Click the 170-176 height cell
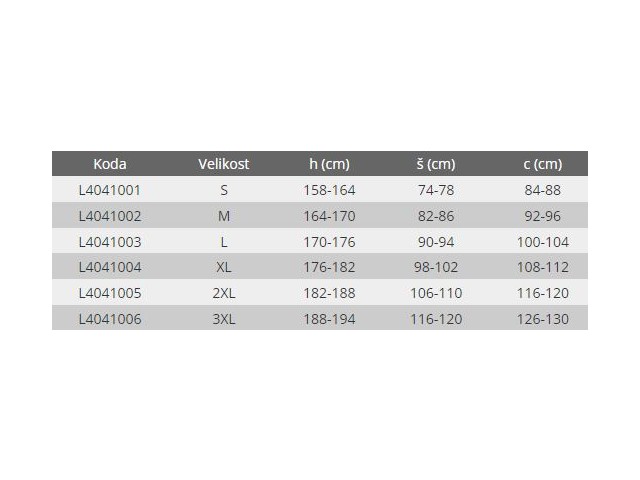The height and width of the screenshot is (480, 640). [x=330, y=241]
